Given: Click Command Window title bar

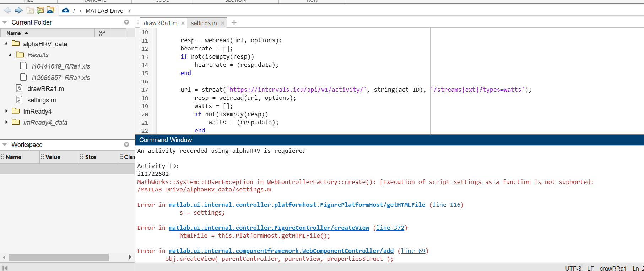Looking at the screenshot, I should click(390, 140).
